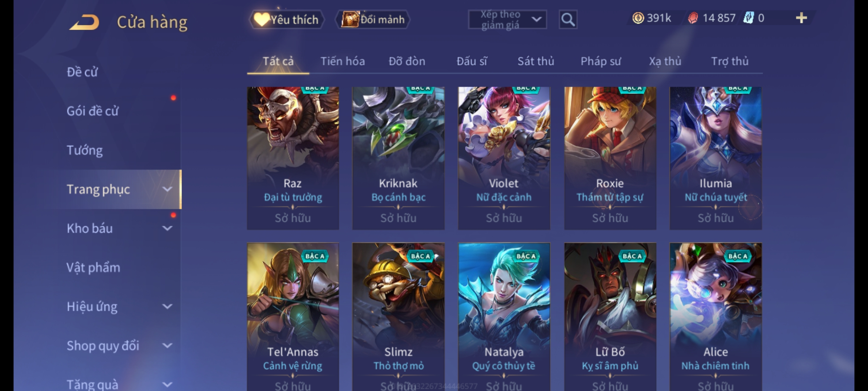This screenshot has height=391, width=868.
Task: Select the Sát thủ filter tab
Action: coord(536,62)
